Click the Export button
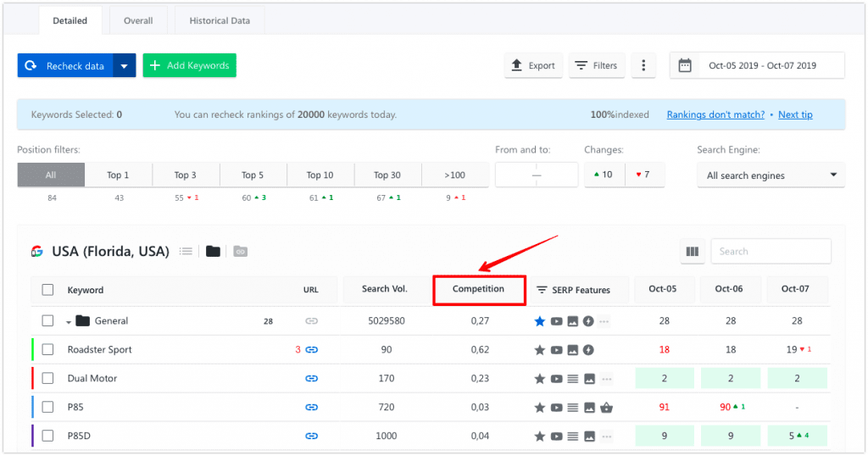868x456 pixels. pos(533,65)
